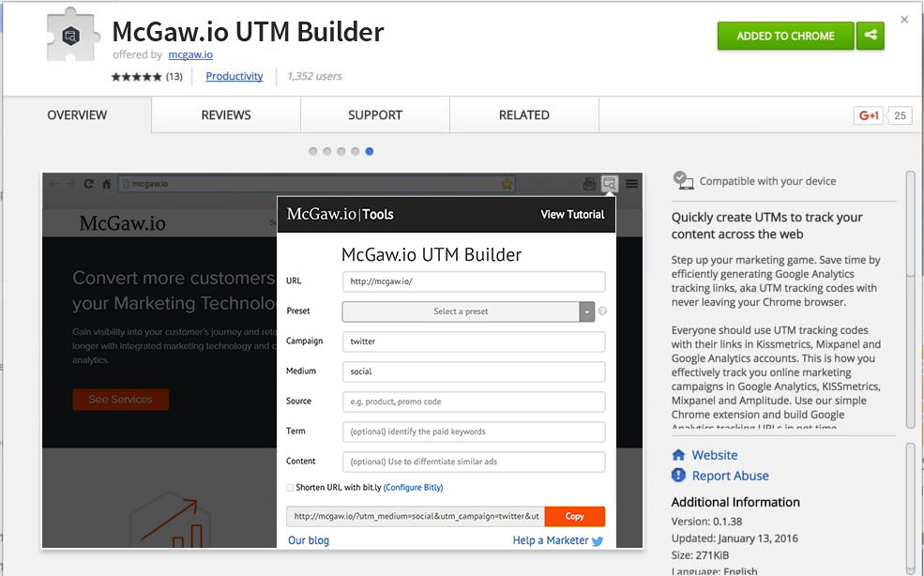Screen dimensions: 924x576
Task: Enable Shorten URL with bit.ly checkbox
Action: [x=290, y=488]
